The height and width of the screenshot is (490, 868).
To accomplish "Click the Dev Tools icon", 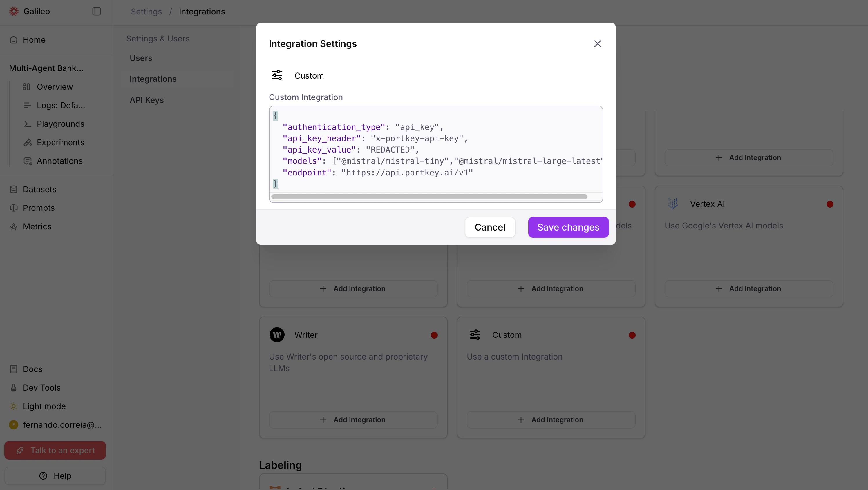I will [x=13, y=388].
